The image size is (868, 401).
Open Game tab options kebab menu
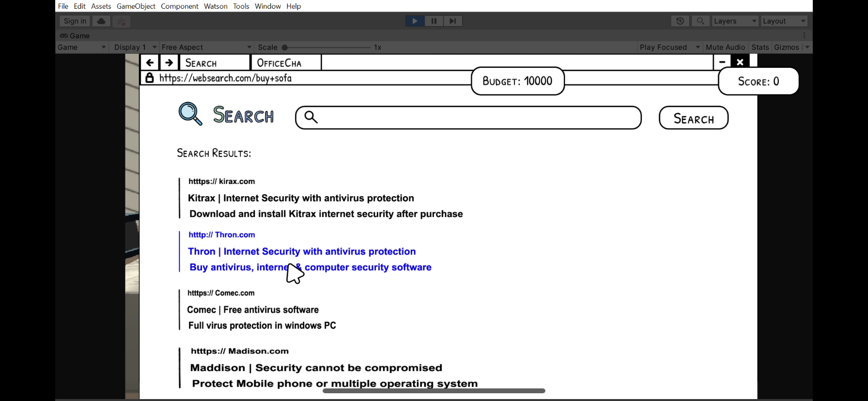tap(804, 35)
